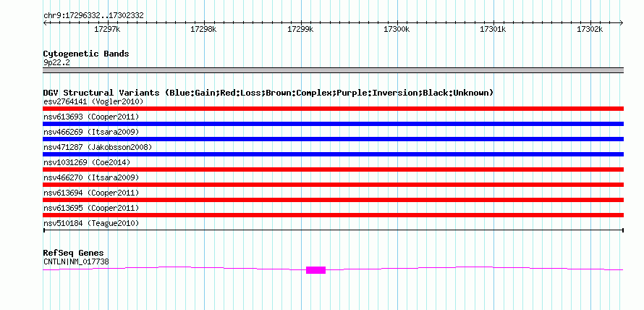Select the magenta exon box of CNTLN
This screenshot has height=310, width=644.
click(x=315, y=270)
